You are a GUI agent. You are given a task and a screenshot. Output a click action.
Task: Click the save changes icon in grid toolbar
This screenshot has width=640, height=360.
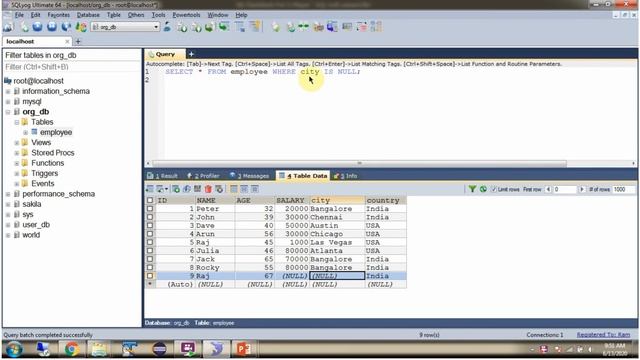[x=198, y=189]
